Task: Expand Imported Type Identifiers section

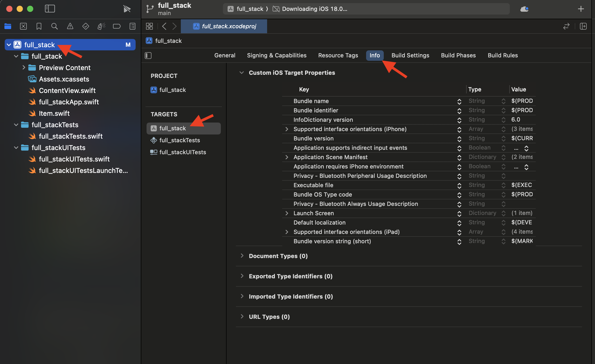Action: click(242, 296)
